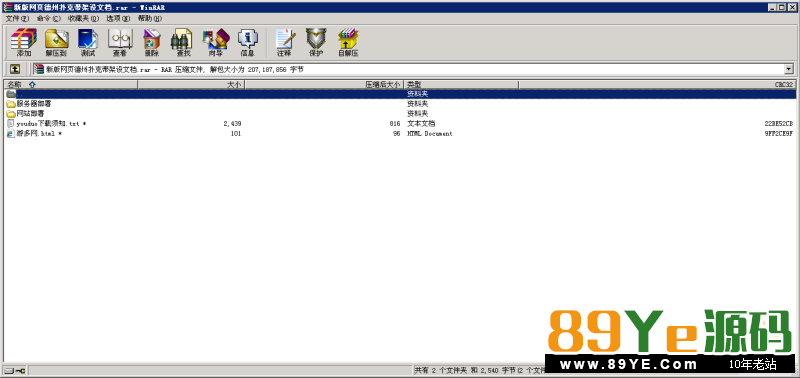Select the 服务器部署 folder
Screen dimensions: 800x378
(29, 104)
